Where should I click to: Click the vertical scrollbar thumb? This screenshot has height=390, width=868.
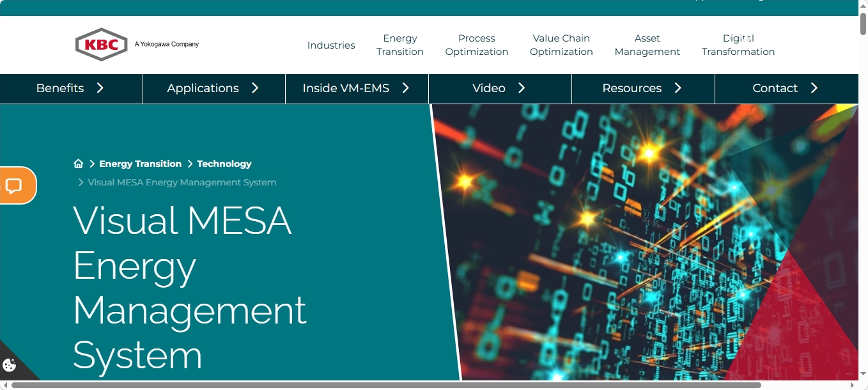(x=863, y=23)
